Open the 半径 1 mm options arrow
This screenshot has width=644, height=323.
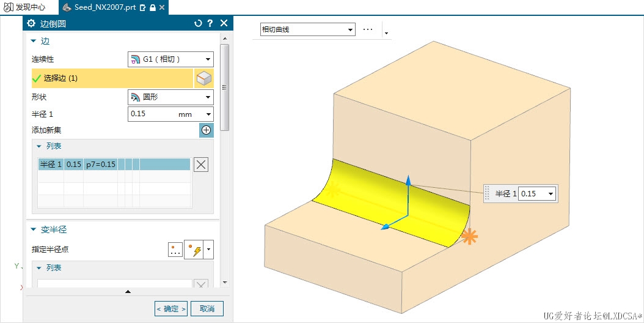pos(208,114)
